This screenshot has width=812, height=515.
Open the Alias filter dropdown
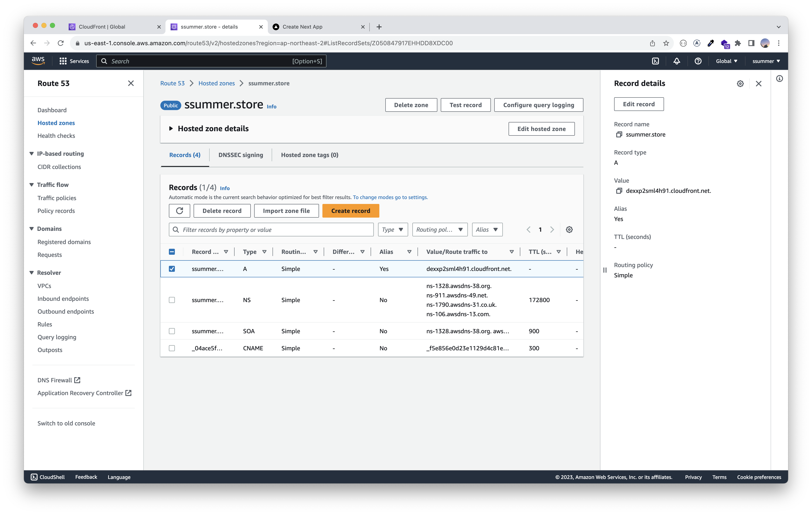pyautogui.click(x=487, y=230)
